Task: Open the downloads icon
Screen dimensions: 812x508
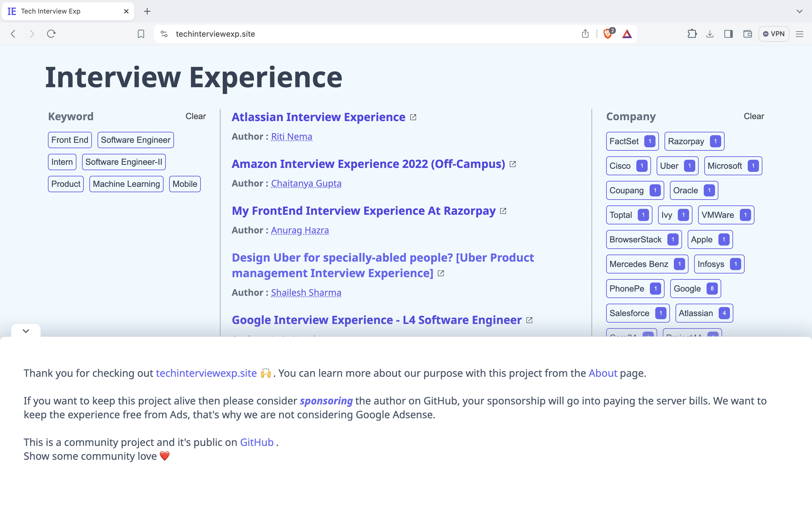Action: (x=710, y=34)
